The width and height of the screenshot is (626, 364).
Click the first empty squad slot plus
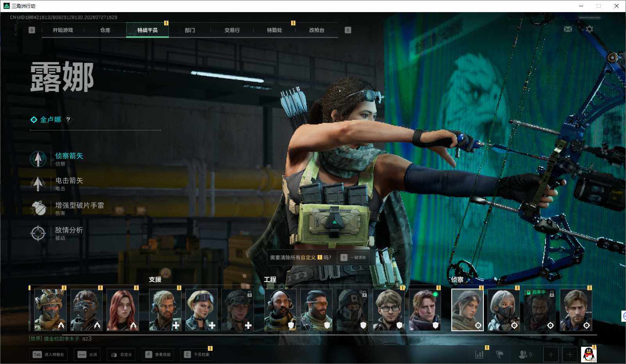(x=551, y=355)
